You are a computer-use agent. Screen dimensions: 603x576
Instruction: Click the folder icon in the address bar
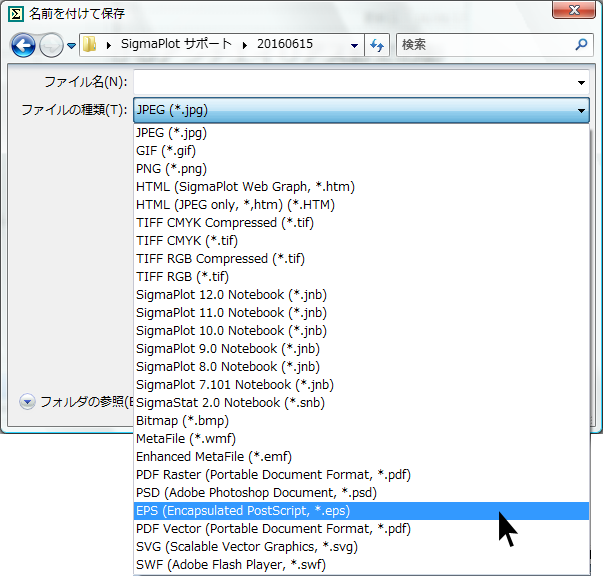90,44
